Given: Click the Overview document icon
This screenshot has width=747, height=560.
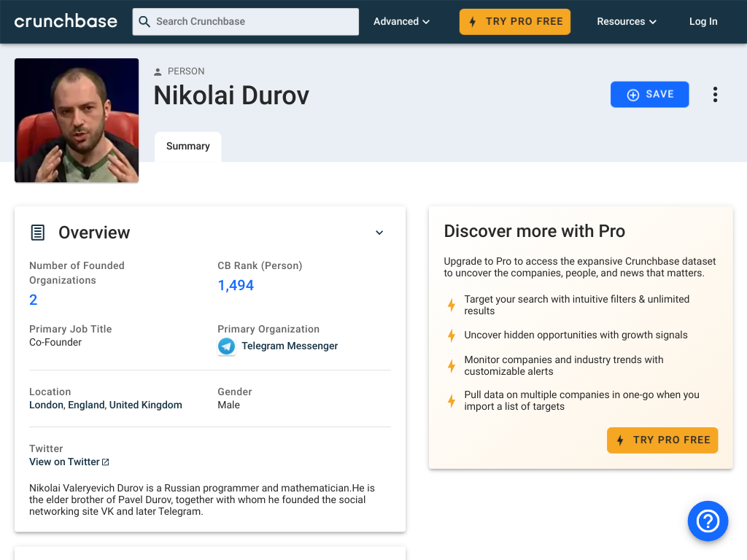Looking at the screenshot, I should tap(38, 233).
